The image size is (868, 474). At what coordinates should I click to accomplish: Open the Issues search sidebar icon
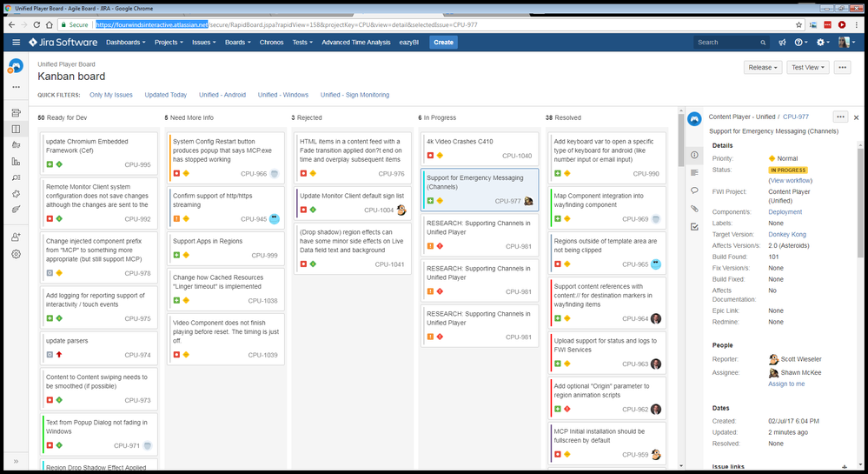16,177
